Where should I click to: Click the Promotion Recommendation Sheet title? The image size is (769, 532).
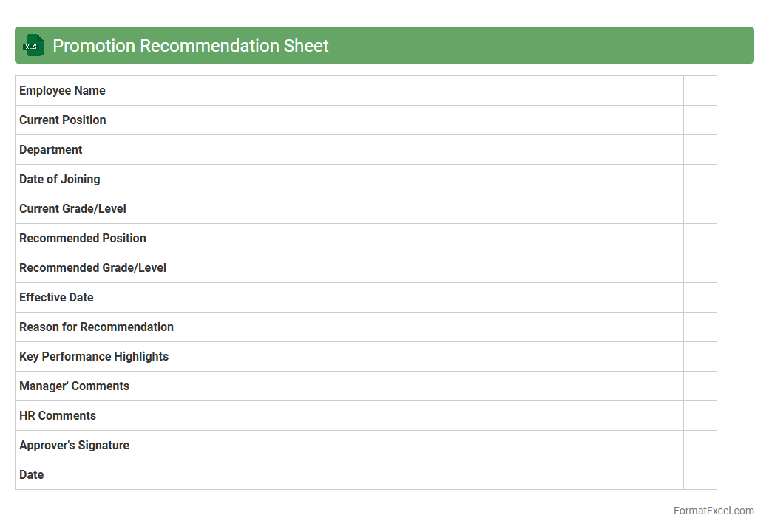tap(191, 46)
